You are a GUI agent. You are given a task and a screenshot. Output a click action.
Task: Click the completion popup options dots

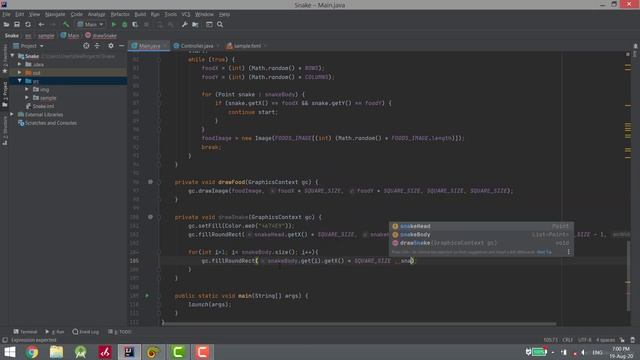click(569, 252)
